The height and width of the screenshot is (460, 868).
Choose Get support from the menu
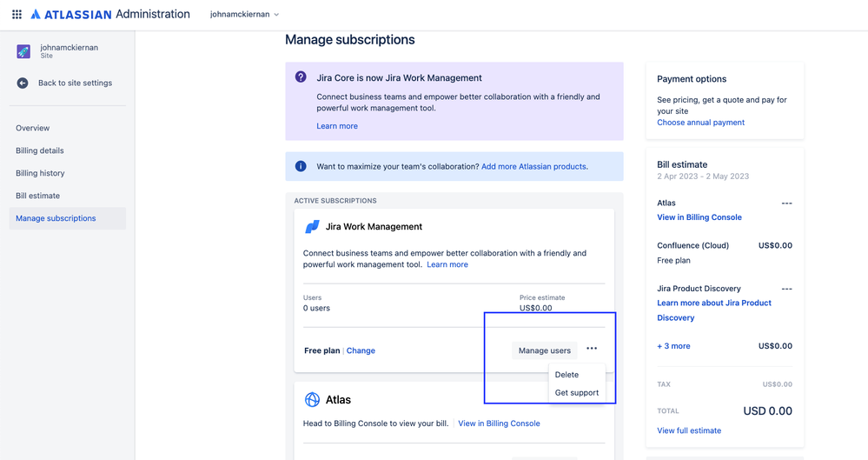576,393
